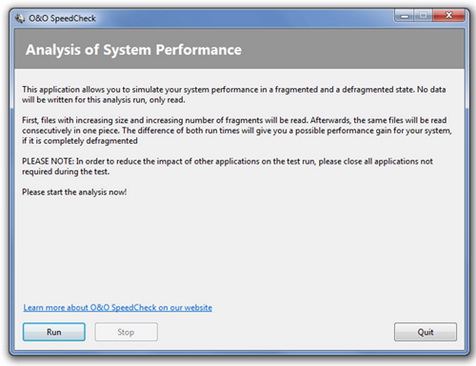Click the 'if it is completely defragmented' line
Screen dimensions: 476x366
pyautogui.click(x=80, y=141)
